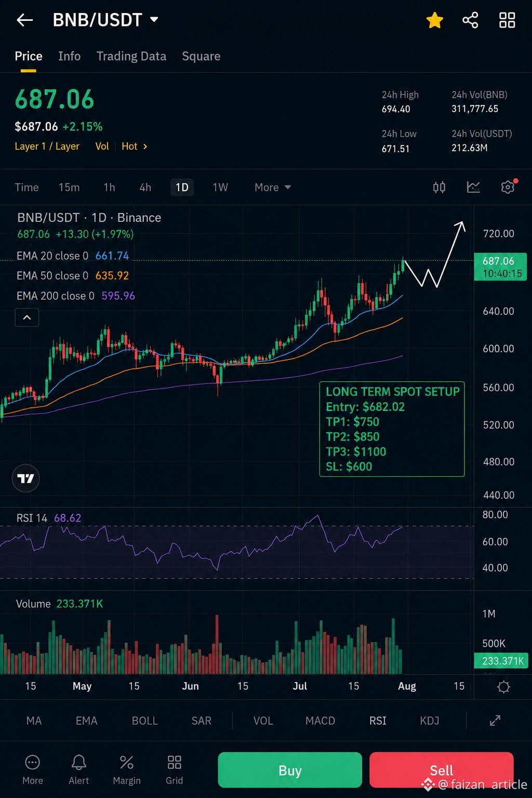This screenshot has width=532, height=798.
Task: Tap the share icon
Action: (x=470, y=20)
